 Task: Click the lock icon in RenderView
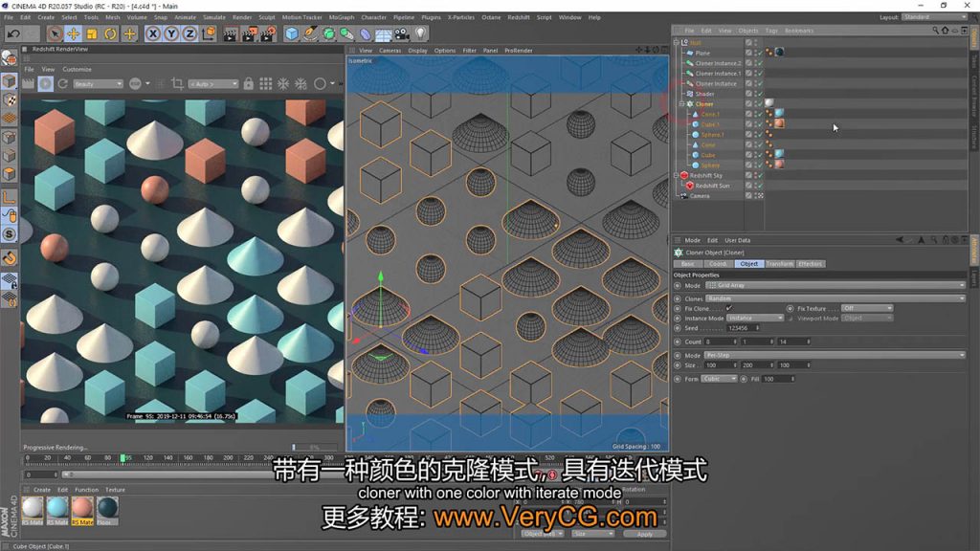tap(249, 84)
